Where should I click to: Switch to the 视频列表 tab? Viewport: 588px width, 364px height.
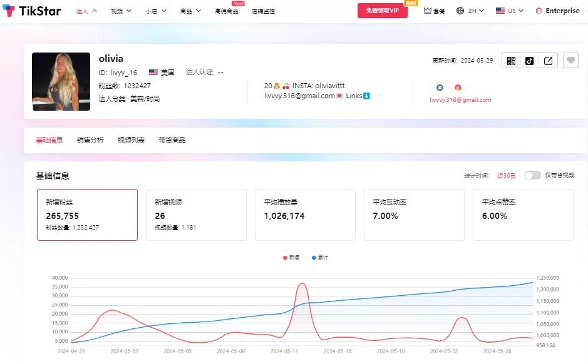coord(132,140)
